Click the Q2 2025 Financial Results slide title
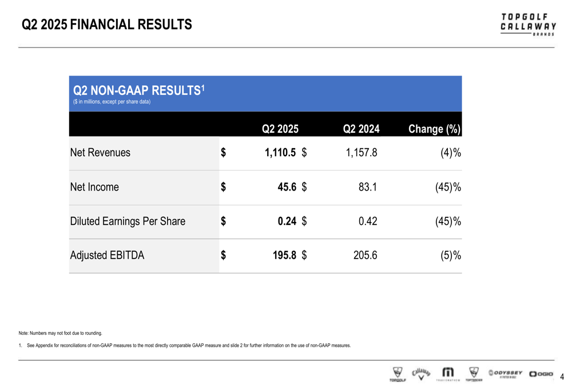This screenshot has height=392, width=572. [x=107, y=25]
